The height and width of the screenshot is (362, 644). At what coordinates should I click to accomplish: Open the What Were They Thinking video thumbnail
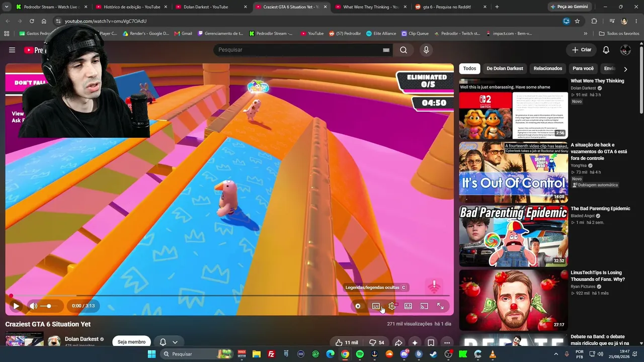[513, 108]
